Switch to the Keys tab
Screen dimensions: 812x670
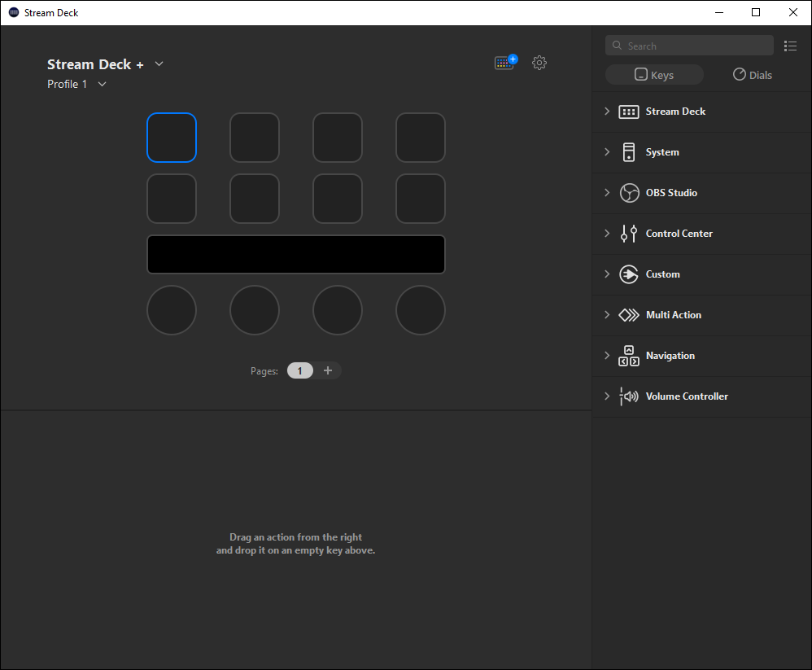point(654,75)
